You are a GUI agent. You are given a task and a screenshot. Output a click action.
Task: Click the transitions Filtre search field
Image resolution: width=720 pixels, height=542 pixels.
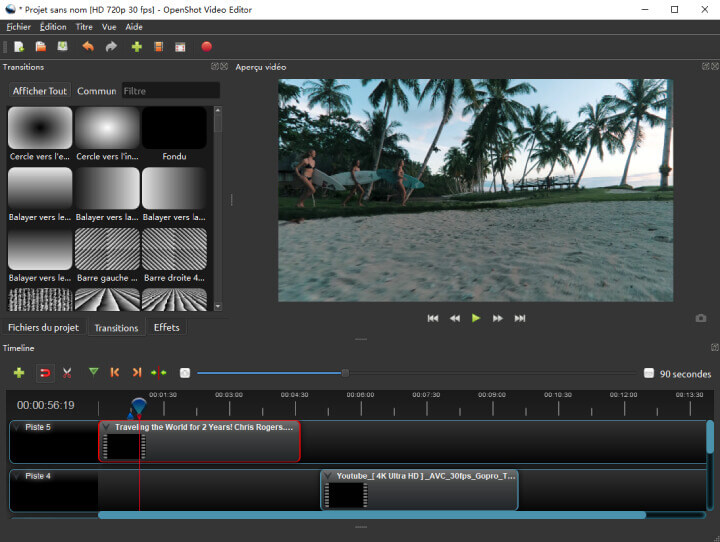[170, 91]
